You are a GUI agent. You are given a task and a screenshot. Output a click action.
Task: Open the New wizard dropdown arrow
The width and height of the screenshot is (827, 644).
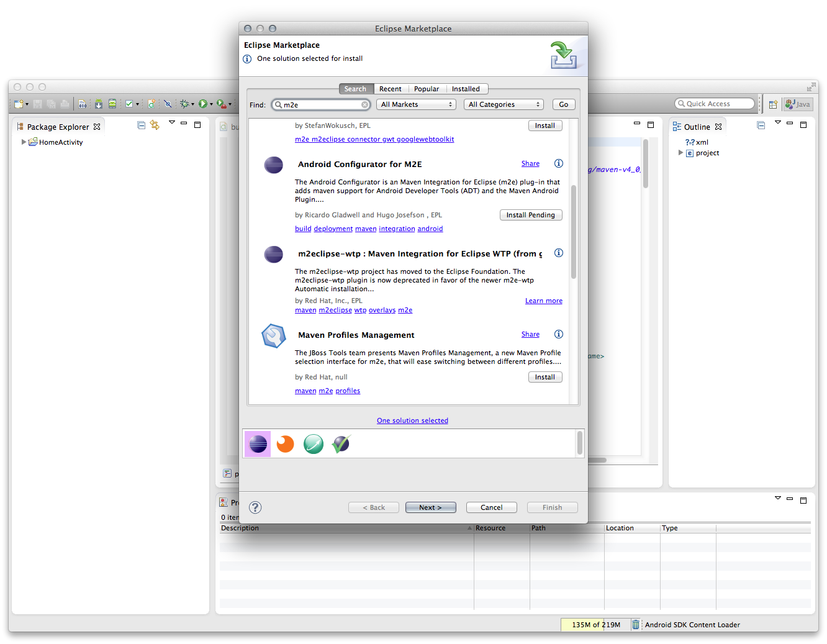pos(27,104)
